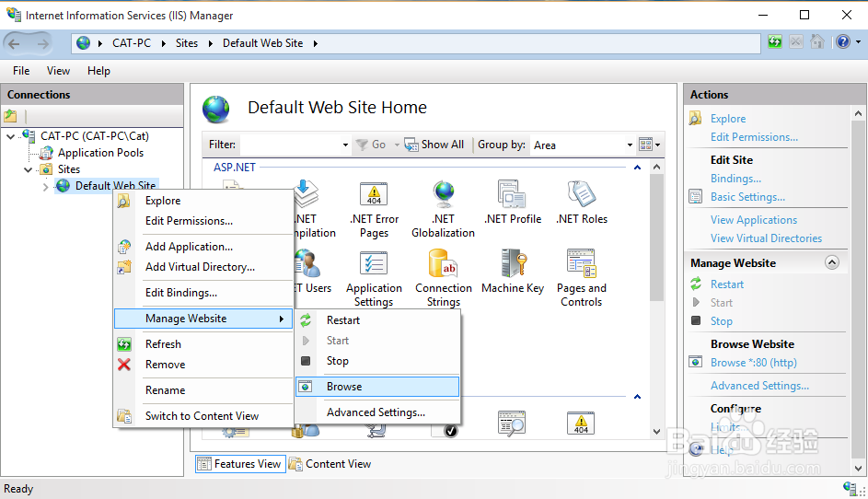Open the Group by Area dropdown
Viewport: 868px width, 499px height.
tap(630, 145)
